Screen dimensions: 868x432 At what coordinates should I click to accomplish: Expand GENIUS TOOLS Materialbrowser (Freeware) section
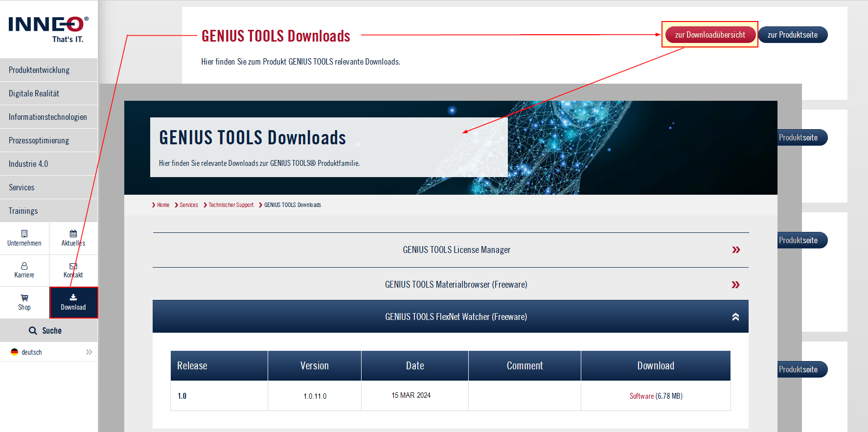point(451,284)
